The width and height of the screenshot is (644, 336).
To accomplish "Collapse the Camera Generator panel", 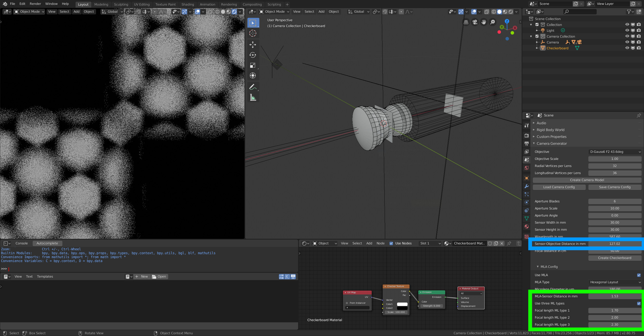I will click(534, 144).
